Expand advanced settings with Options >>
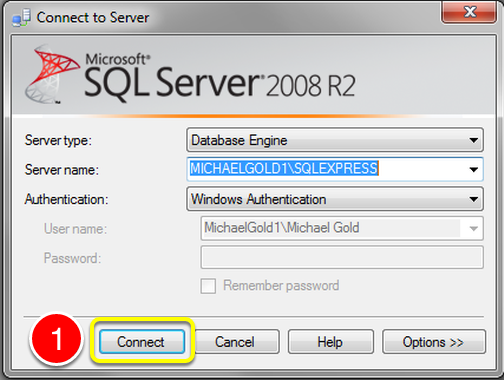This screenshot has height=380, width=504. click(x=434, y=342)
